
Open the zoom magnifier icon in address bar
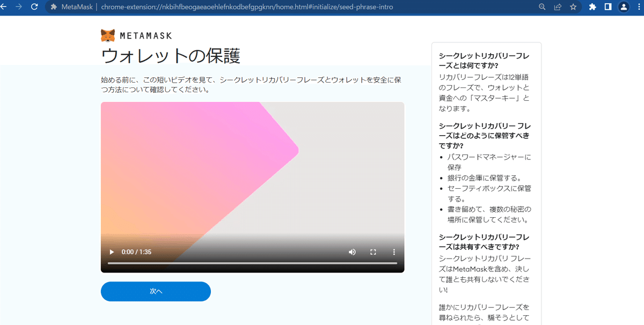pyautogui.click(x=542, y=7)
